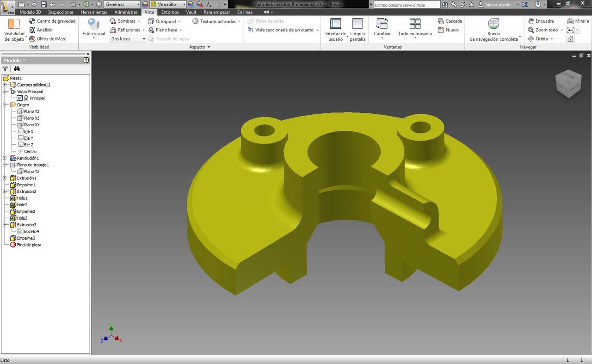
Task: Open the Administrar tab
Action: tap(126, 12)
